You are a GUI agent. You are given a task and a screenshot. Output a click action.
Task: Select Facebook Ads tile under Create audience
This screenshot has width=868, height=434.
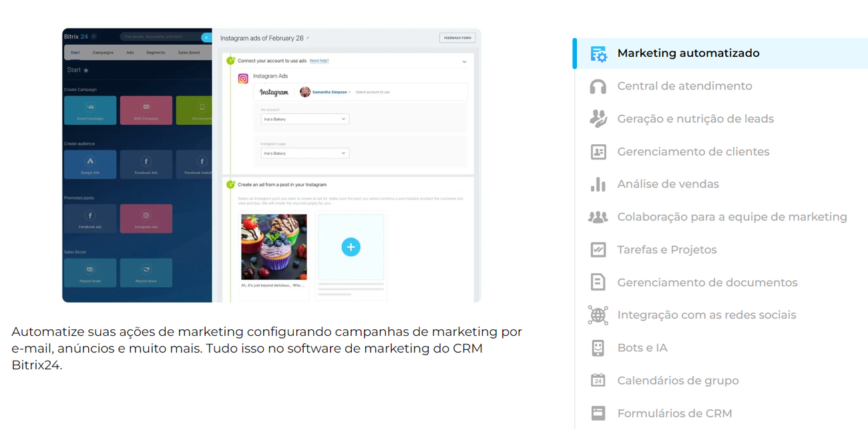point(146,164)
